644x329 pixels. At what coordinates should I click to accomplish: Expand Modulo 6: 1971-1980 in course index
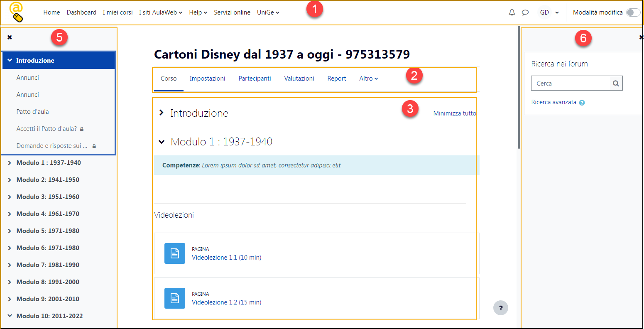tap(10, 248)
